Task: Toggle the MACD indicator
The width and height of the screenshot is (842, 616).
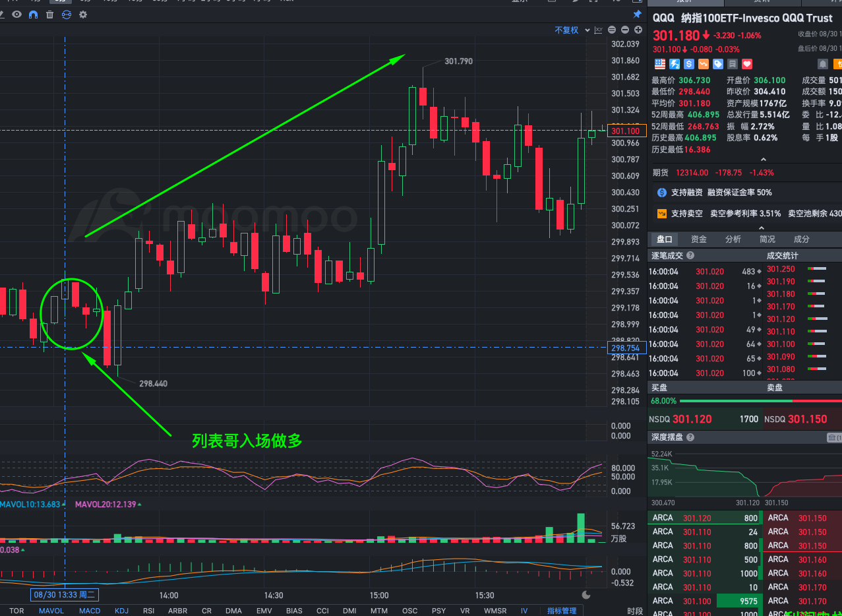Action: coord(90,611)
